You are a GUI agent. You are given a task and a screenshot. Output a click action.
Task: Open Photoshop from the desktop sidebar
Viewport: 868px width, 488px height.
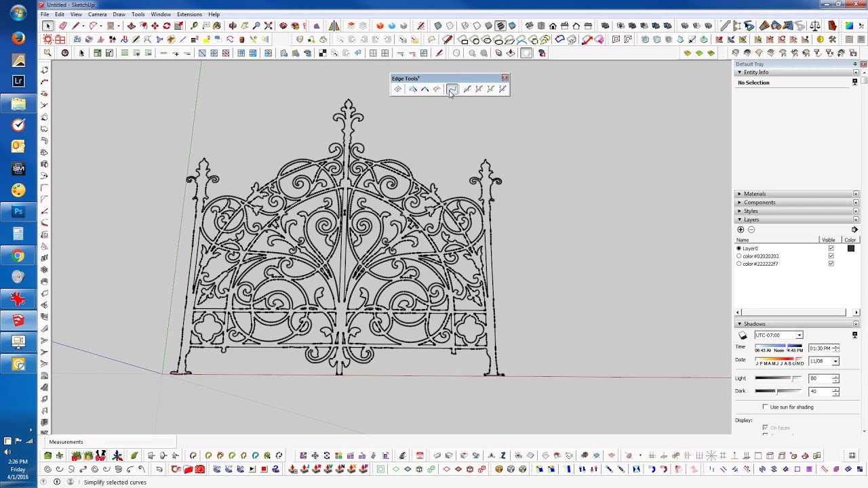(x=18, y=211)
